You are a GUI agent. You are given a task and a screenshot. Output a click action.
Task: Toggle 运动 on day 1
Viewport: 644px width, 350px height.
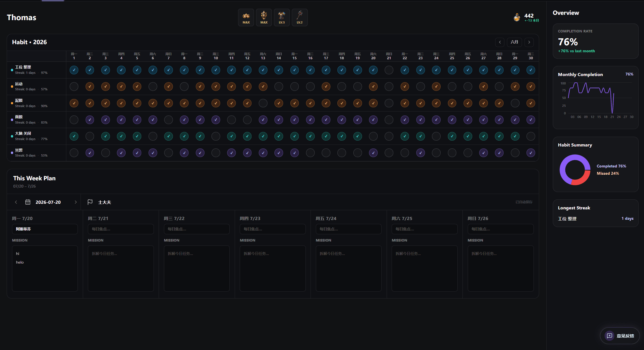click(74, 86)
